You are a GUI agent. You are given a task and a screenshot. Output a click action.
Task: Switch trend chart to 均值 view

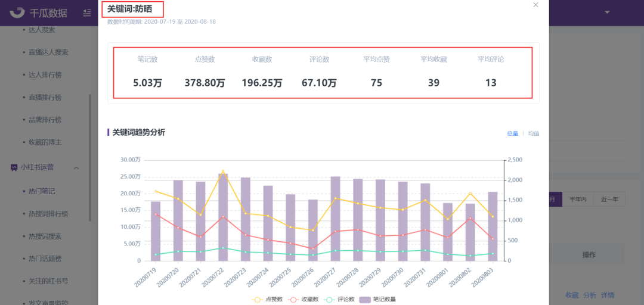point(534,133)
